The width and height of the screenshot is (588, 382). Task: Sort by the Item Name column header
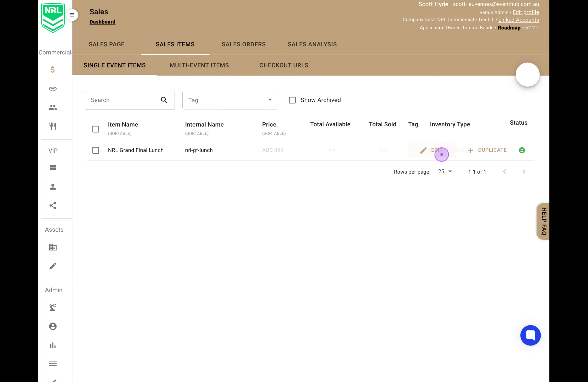click(123, 124)
